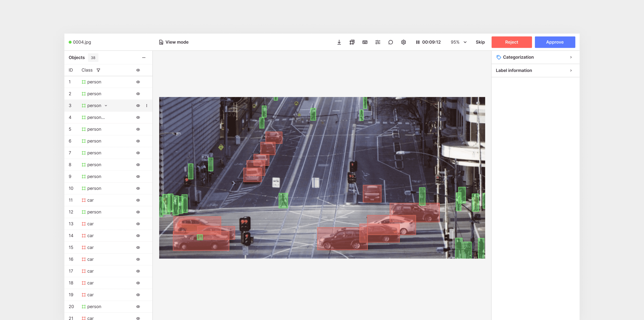Toggle visibility of object ID 3 person

coord(138,106)
